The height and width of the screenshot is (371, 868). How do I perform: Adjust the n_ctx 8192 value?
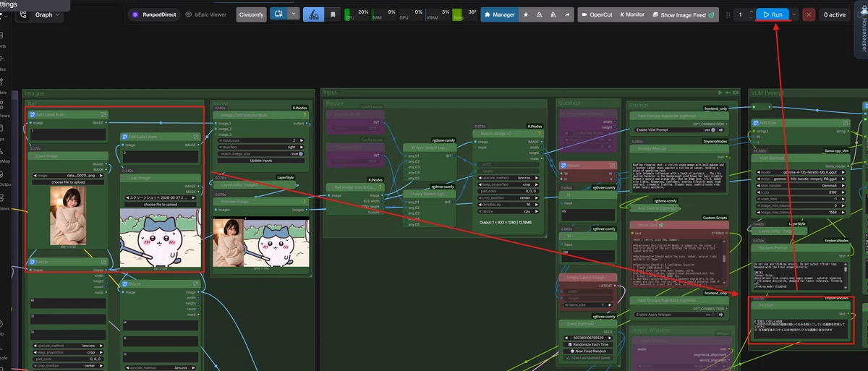click(x=799, y=192)
